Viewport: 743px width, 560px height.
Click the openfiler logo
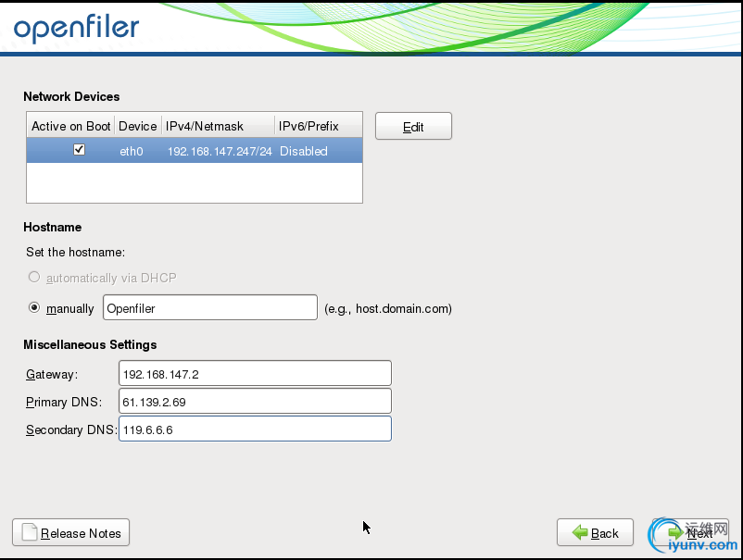point(77,28)
